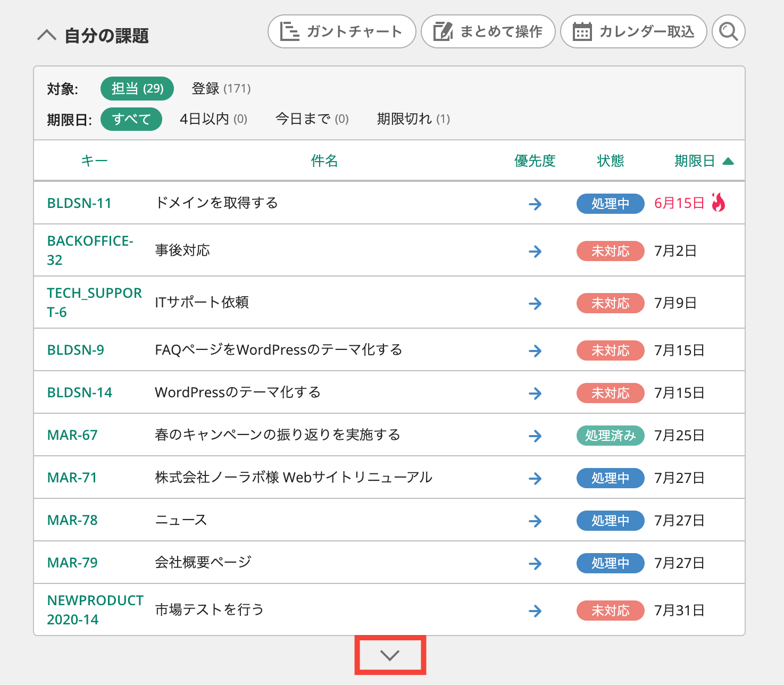Open issue BLDSN-9

tap(76, 350)
